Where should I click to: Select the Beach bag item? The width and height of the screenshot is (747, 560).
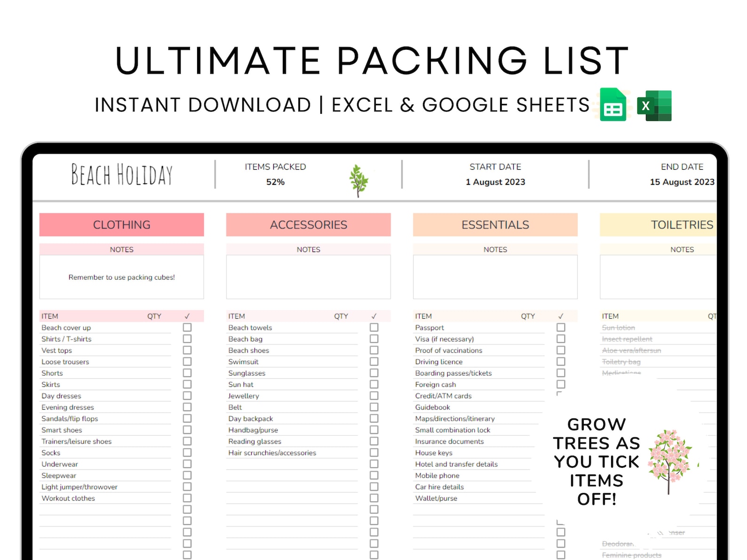tap(245, 339)
